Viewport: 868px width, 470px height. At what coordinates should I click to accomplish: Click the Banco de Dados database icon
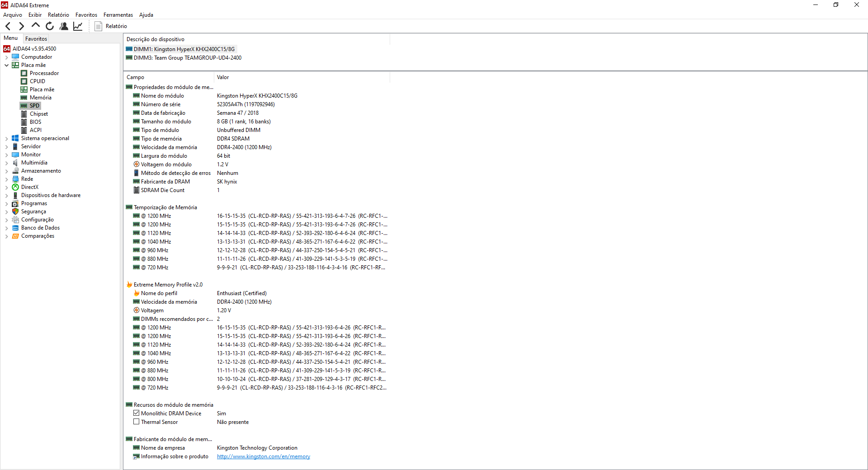point(15,228)
